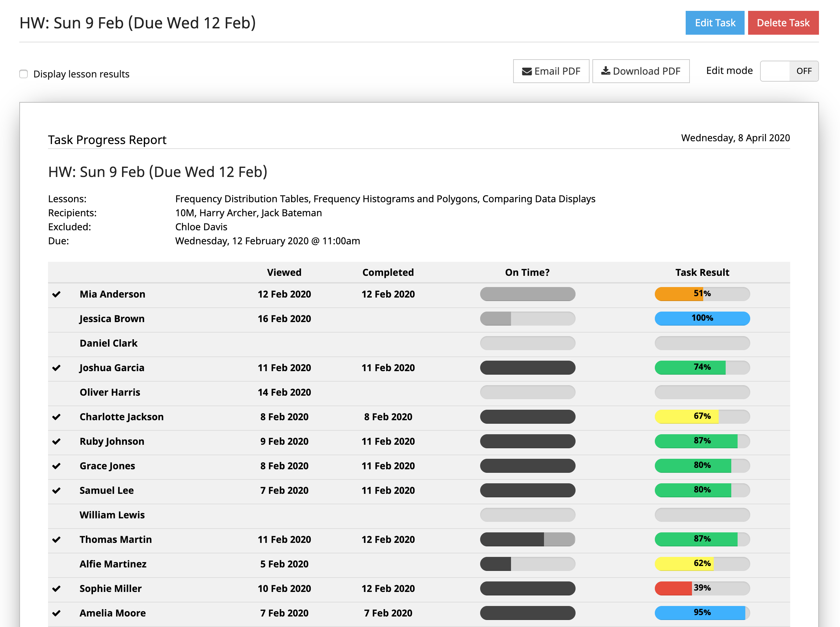
Task: Click the Task Result column header
Action: click(x=702, y=272)
